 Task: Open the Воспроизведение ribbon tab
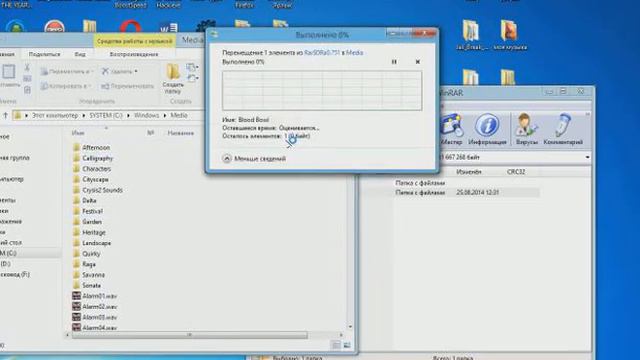point(134,54)
